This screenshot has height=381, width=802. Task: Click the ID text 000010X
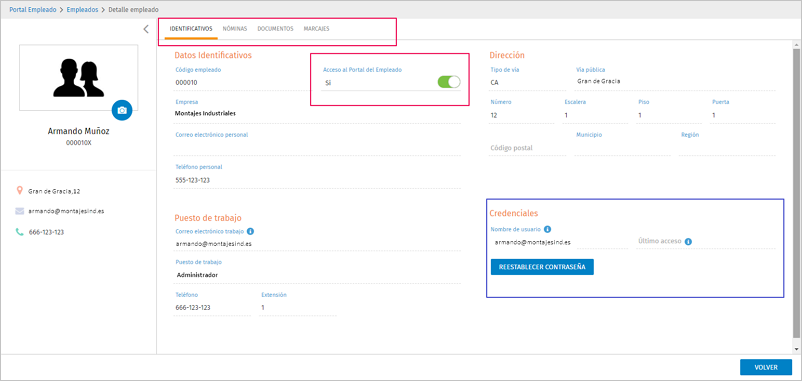tap(78, 143)
